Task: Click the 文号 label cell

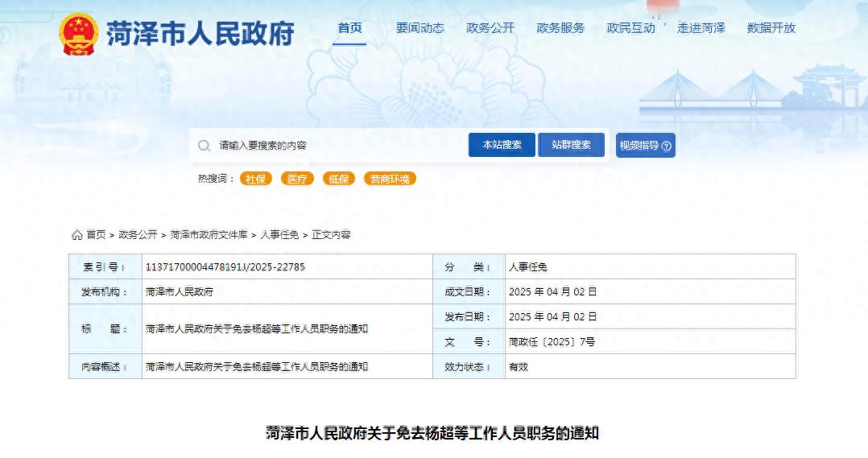Action: pyautogui.click(x=469, y=342)
